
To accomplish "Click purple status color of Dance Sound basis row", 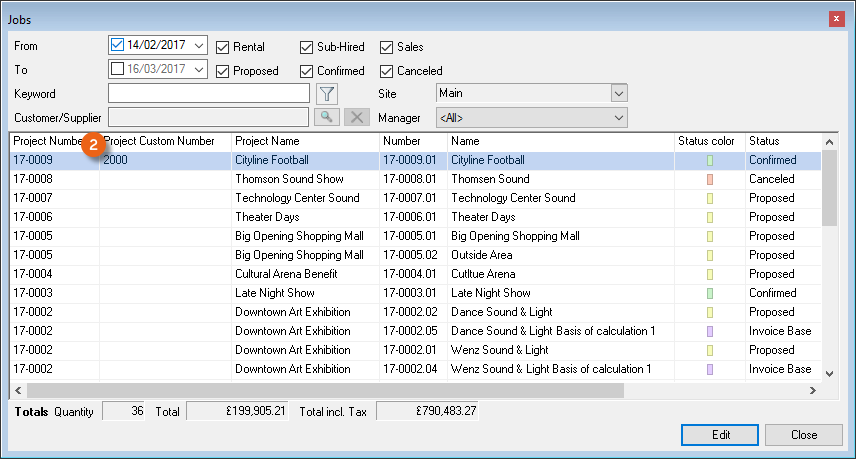I will tap(710, 331).
